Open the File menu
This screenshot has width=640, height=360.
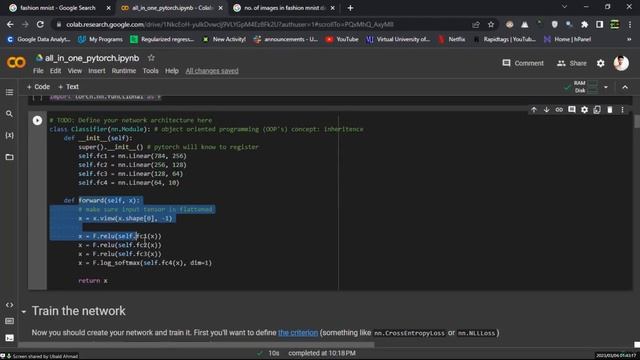pyautogui.click(x=38, y=71)
